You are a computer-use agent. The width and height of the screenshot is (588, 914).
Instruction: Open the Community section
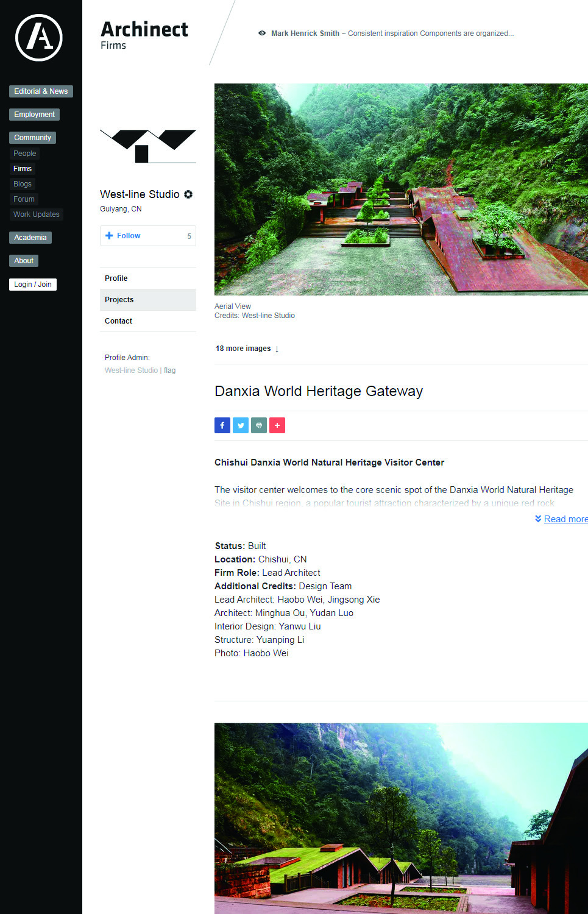click(x=32, y=138)
